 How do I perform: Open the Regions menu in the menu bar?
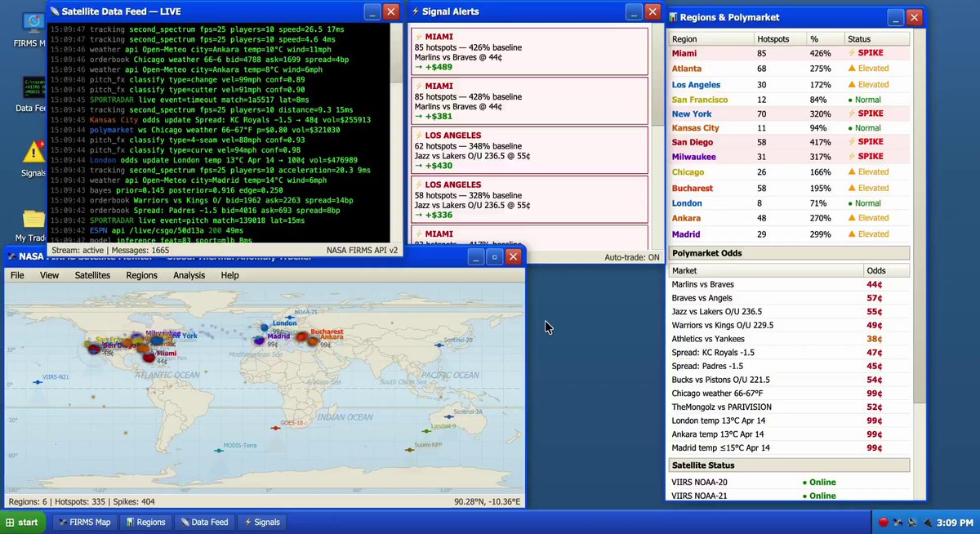tap(141, 275)
